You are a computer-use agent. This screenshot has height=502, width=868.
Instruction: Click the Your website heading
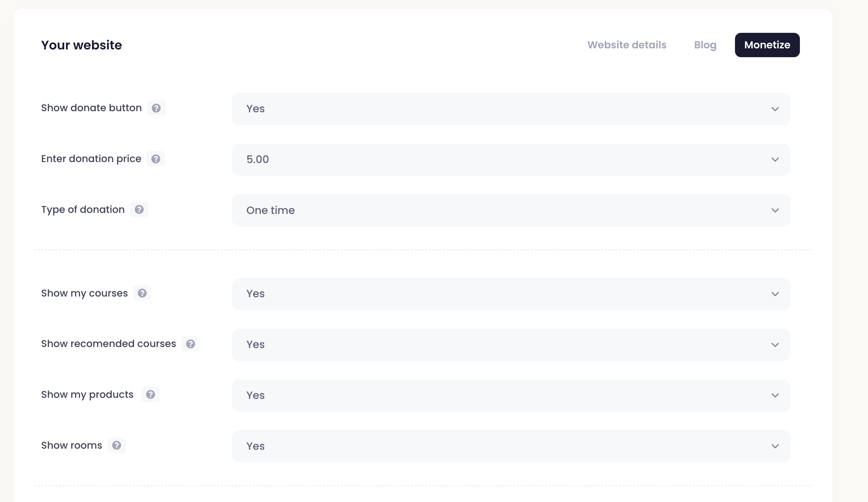click(82, 45)
